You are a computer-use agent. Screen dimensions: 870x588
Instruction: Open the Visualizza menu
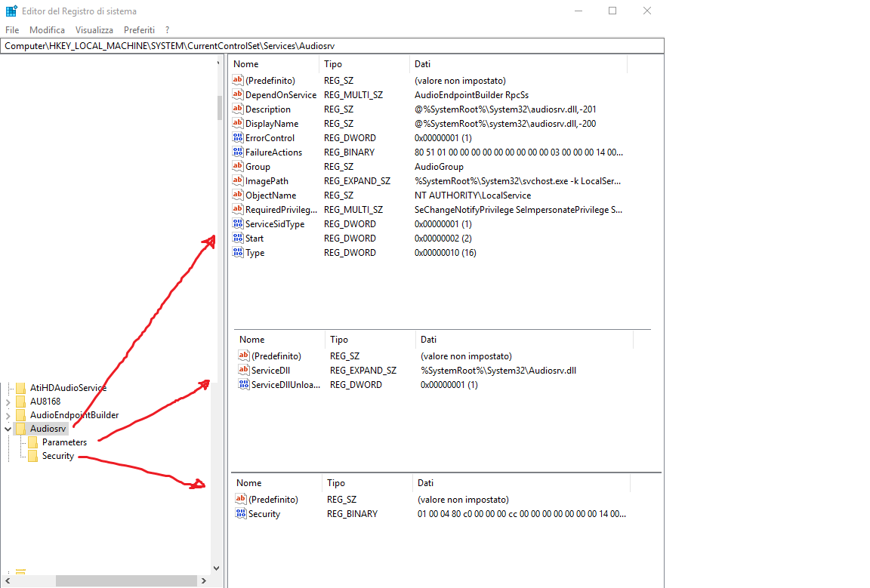tap(94, 30)
